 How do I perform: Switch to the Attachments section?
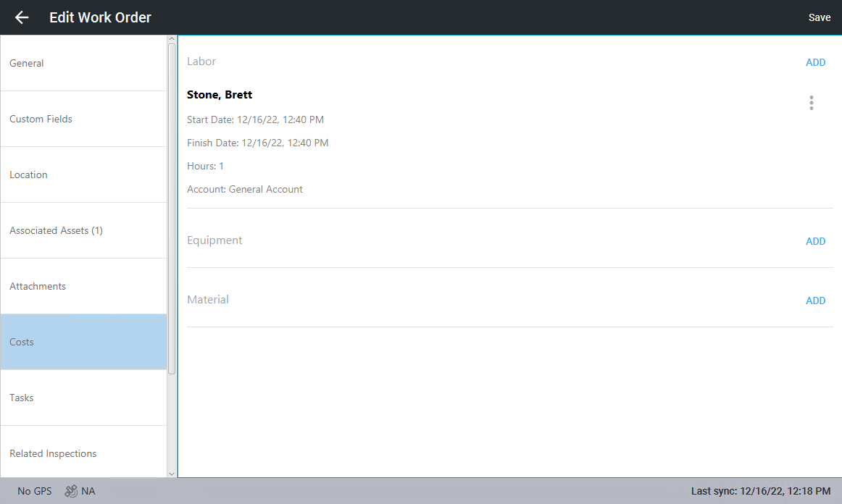83,286
